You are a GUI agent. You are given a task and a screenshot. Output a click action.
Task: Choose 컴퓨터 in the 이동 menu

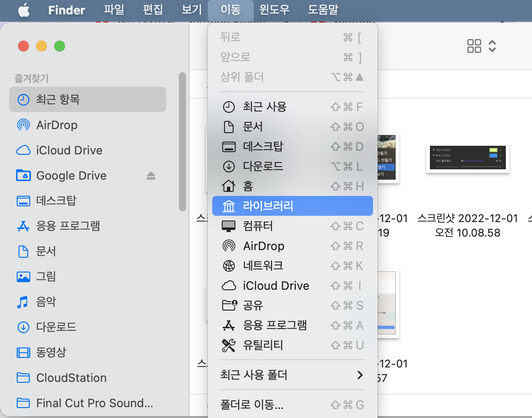point(293,226)
